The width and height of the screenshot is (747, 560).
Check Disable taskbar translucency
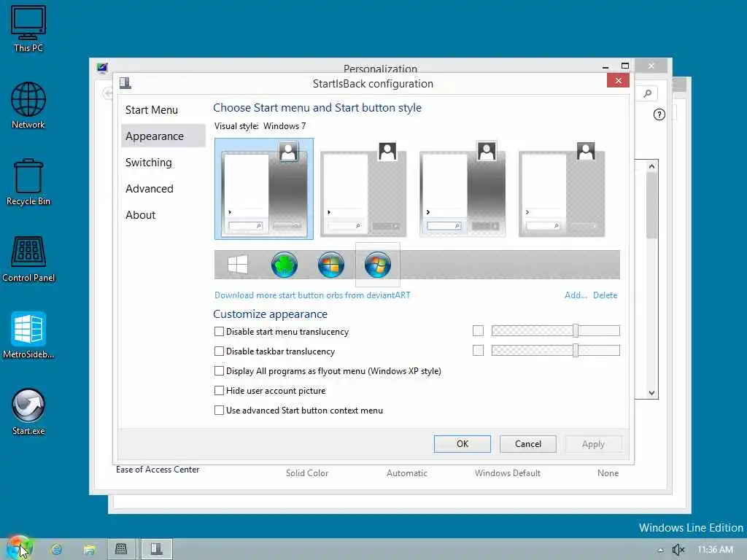click(219, 351)
